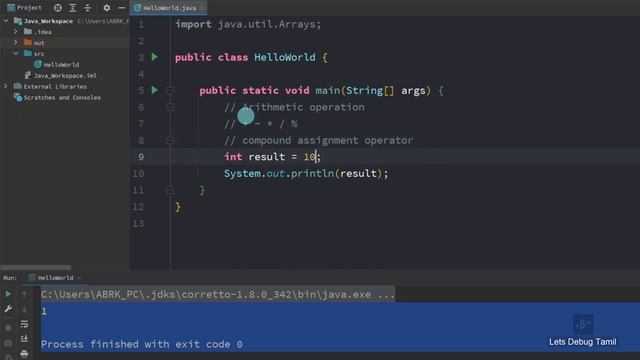This screenshot has width=640, height=360.
Task: Rerun HelloWorld in Run panel
Action: tap(8, 294)
